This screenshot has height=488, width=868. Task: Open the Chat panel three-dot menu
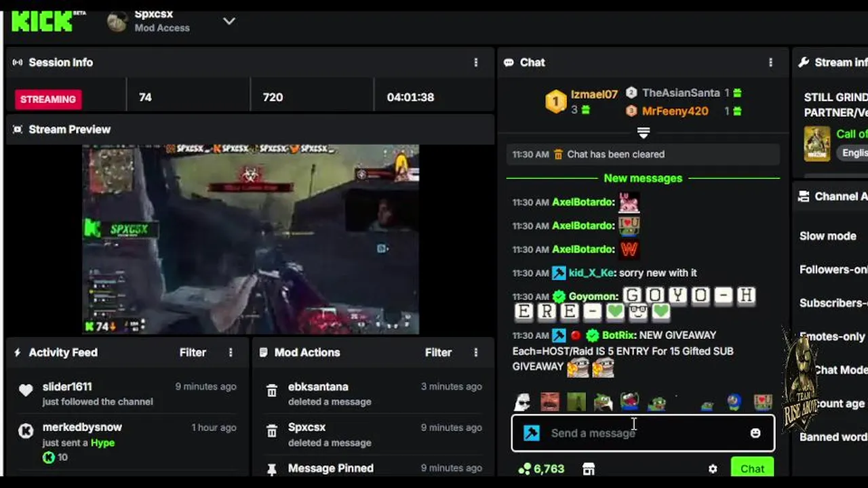coord(770,62)
